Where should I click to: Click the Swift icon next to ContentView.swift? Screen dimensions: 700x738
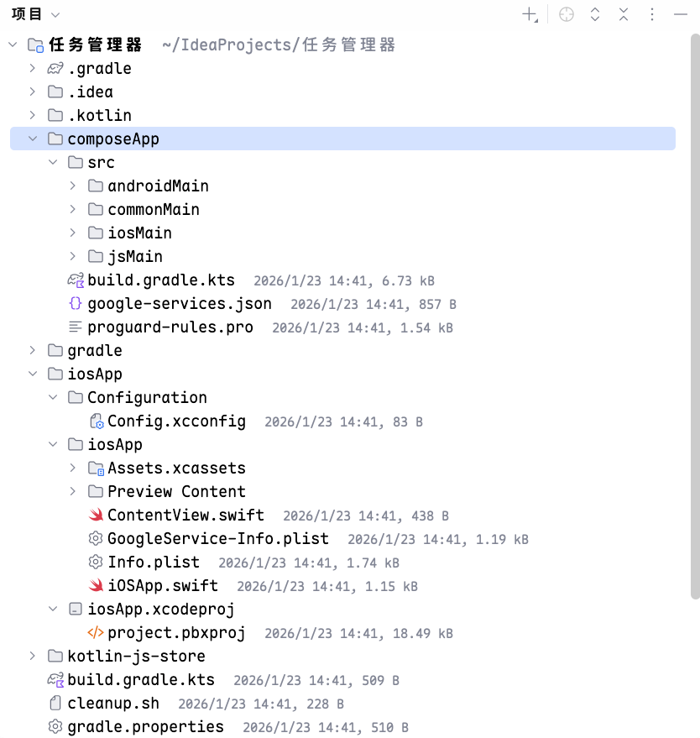pos(96,516)
